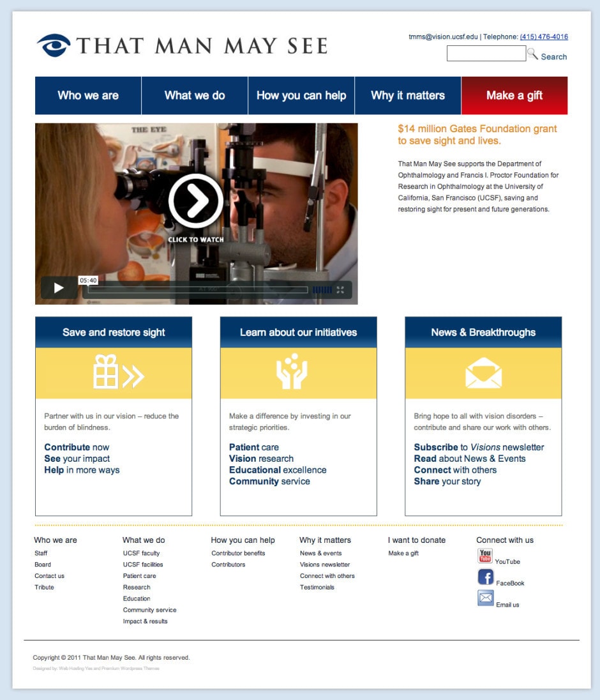The width and height of the screenshot is (600, 700).
Task: Open the Facebook icon in footer
Action: pyautogui.click(x=485, y=577)
